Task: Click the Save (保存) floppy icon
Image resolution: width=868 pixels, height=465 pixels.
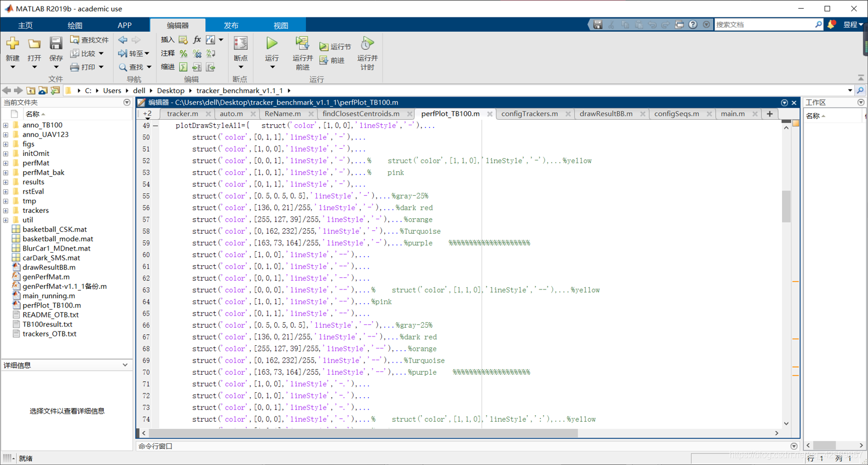Action: pyautogui.click(x=56, y=43)
